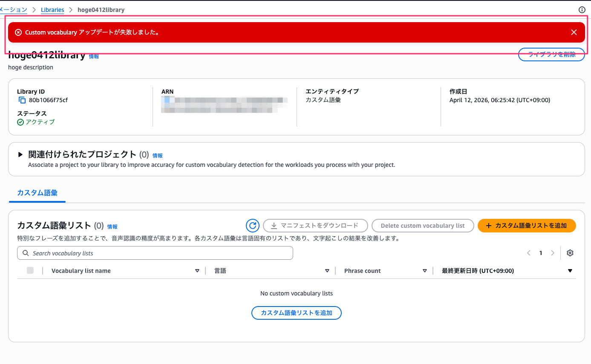Dismiss the Custom vocabulary failure banner
591x364 pixels.
[x=574, y=32]
